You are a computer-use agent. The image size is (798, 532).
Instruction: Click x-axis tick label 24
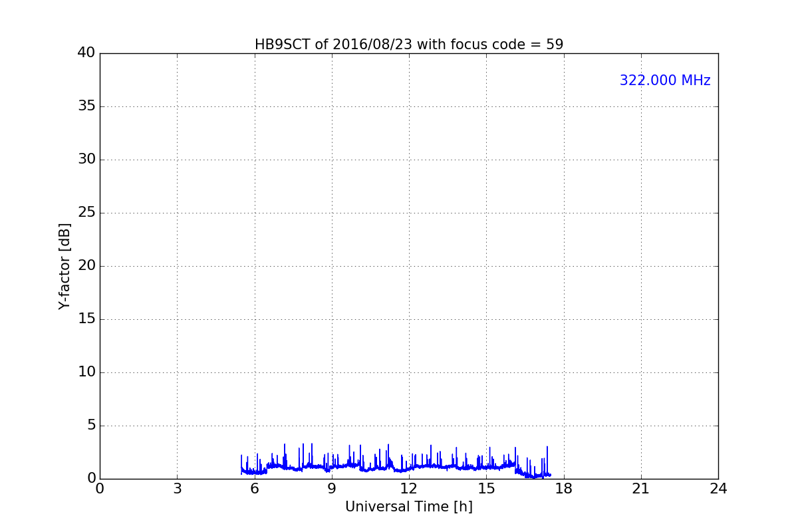[x=718, y=489]
